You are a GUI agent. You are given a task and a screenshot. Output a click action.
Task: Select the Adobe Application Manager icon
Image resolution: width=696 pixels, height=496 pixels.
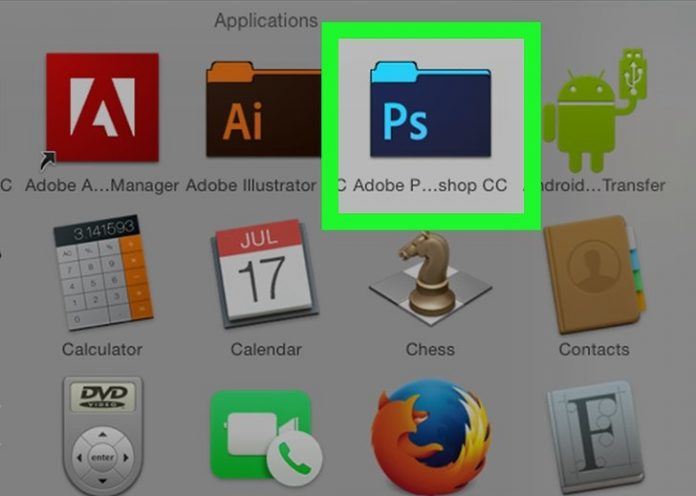(101, 107)
